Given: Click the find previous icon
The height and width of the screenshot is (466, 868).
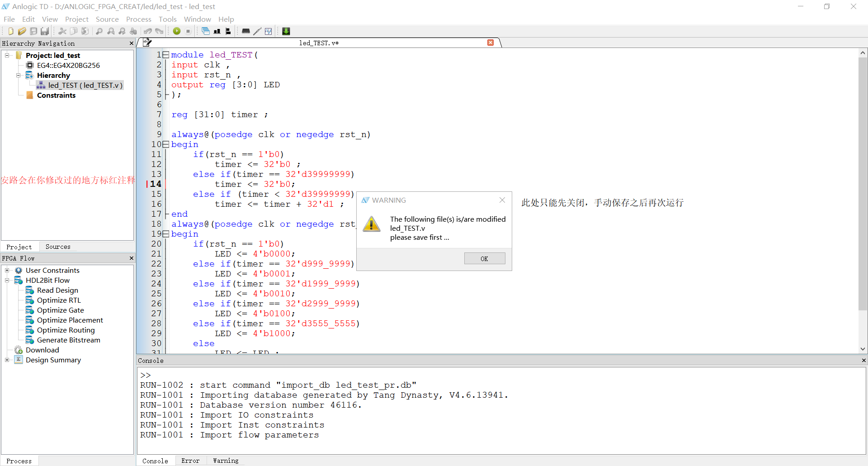Looking at the screenshot, I should (111, 31).
